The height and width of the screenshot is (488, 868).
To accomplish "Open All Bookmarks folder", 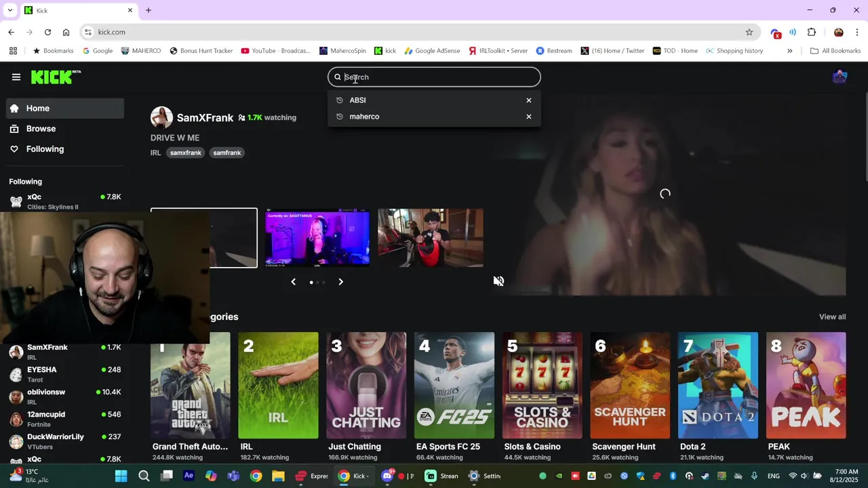I will point(835,51).
